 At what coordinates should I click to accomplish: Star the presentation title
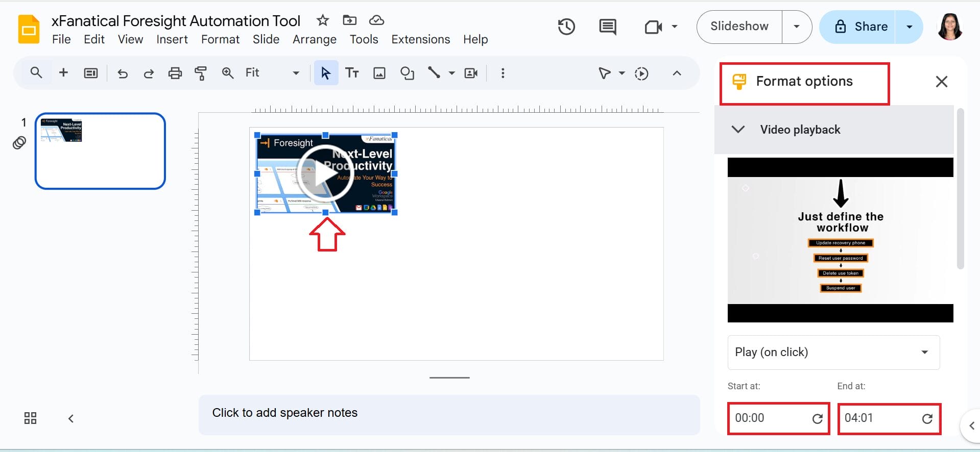click(322, 20)
